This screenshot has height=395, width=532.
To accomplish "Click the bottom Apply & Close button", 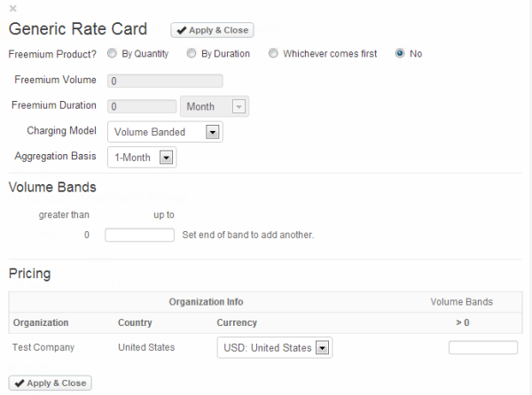I will [x=50, y=383].
